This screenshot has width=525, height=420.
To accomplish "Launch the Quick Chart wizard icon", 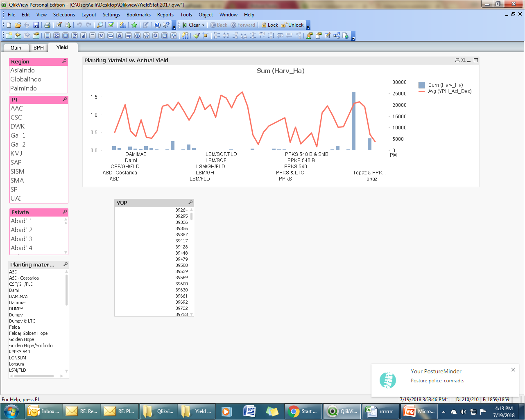I will [x=122, y=25].
